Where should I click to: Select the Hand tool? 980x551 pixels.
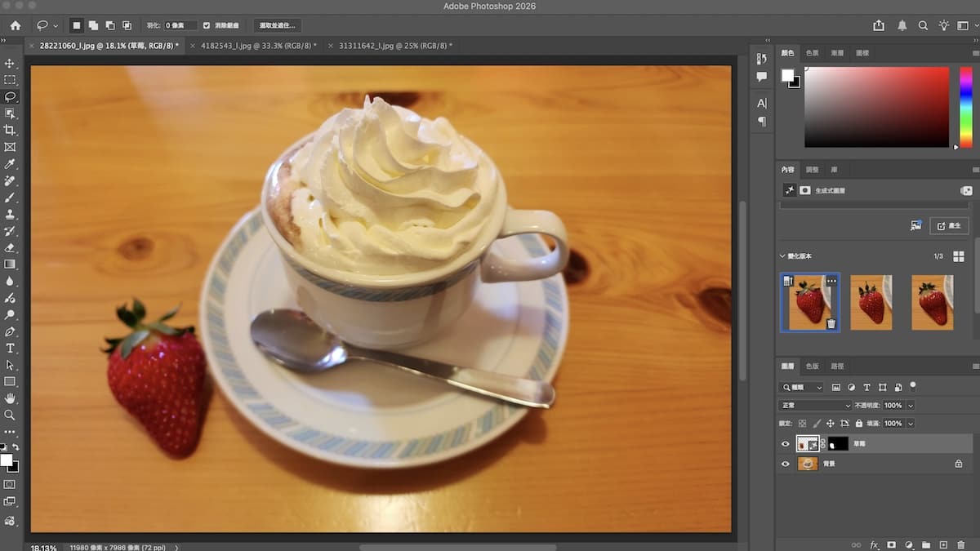(10, 398)
